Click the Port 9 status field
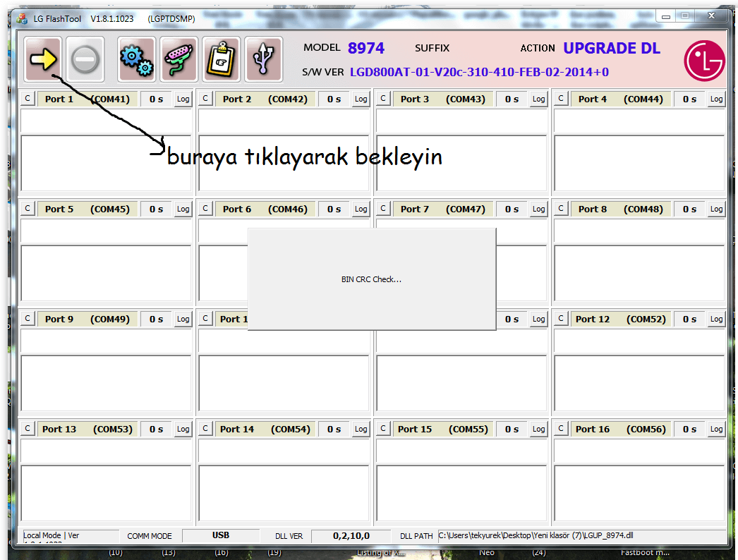The width and height of the screenshot is (738, 560). pyautogui.click(x=106, y=341)
